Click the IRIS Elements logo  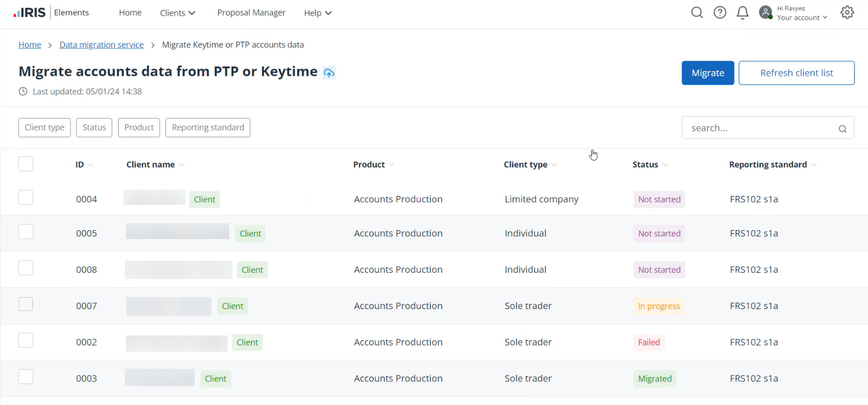(51, 13)
